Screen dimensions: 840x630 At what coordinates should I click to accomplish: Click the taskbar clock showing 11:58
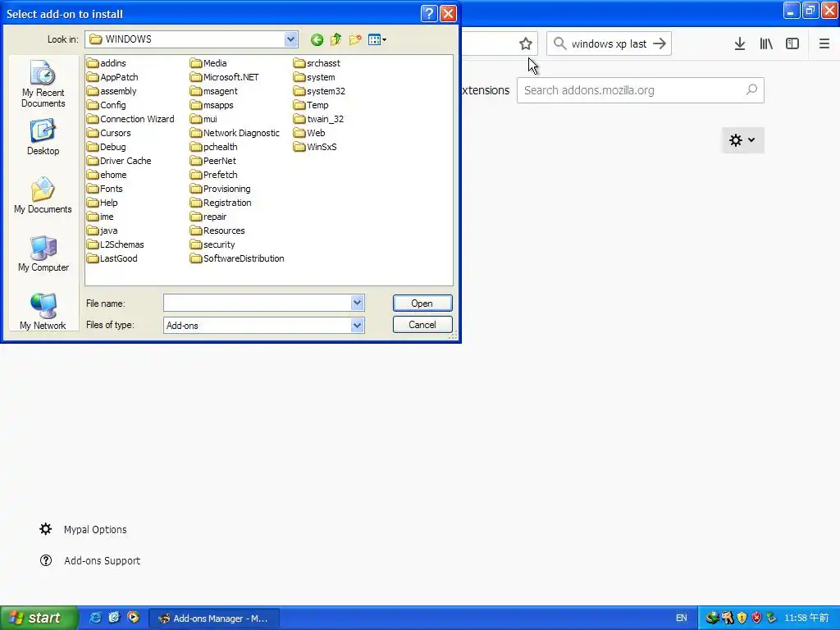coord(806,619)
